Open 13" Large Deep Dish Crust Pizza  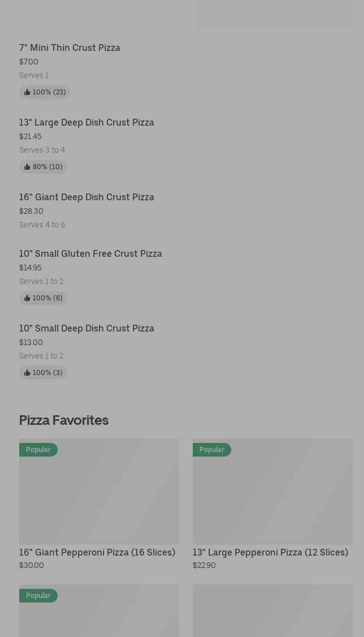pyautogui.click(x=86, y=122)
